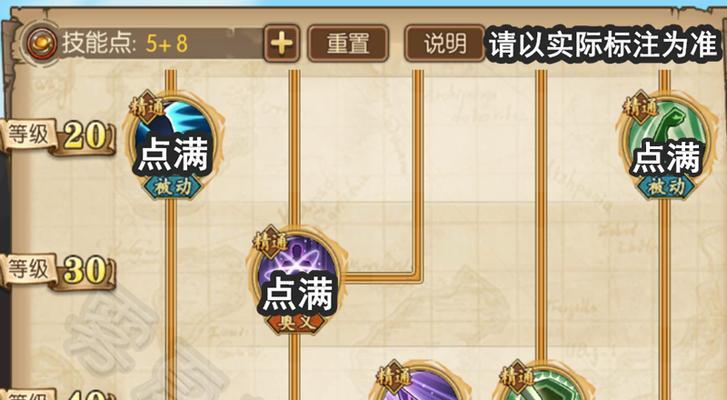Click the 等级 20 level banner

pos(58,136)
